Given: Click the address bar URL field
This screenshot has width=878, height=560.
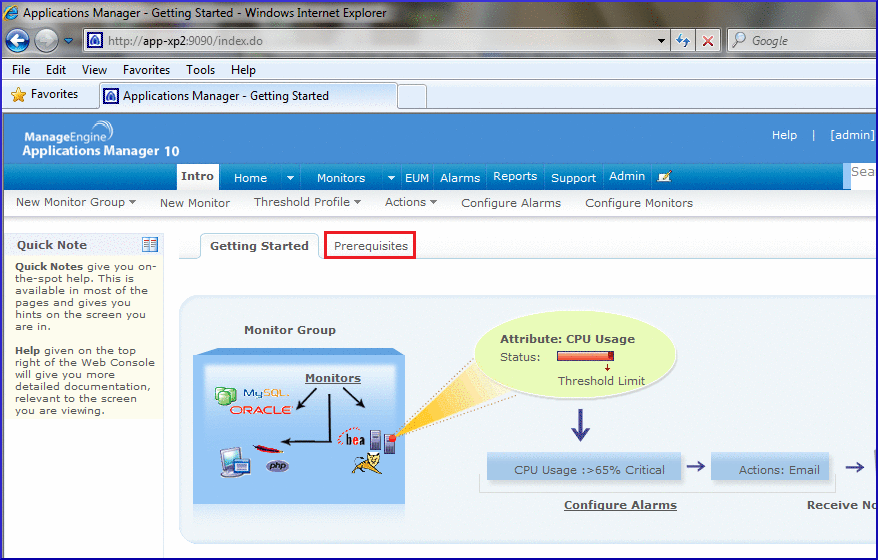Looking at the screenshot, I should tap(370, 41).
